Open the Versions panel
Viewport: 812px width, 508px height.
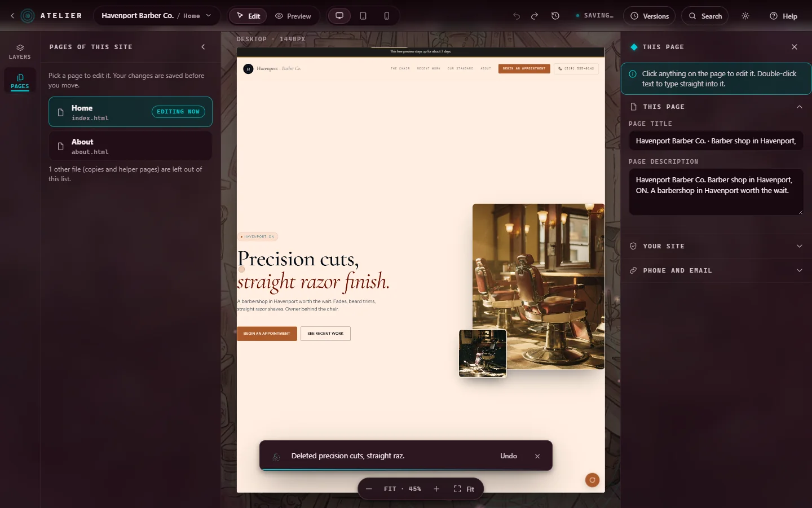(650, 16)
